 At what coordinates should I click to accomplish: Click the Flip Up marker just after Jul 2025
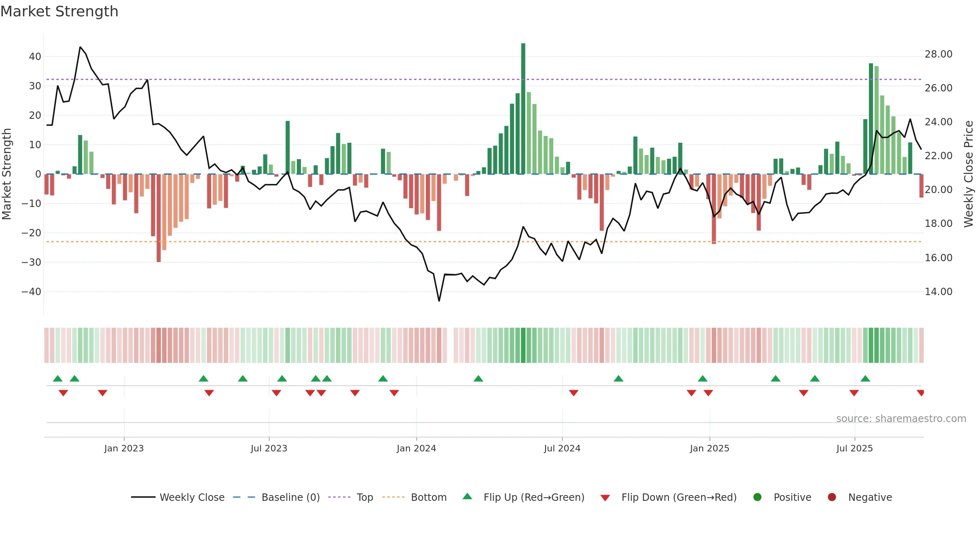point(865,378)
